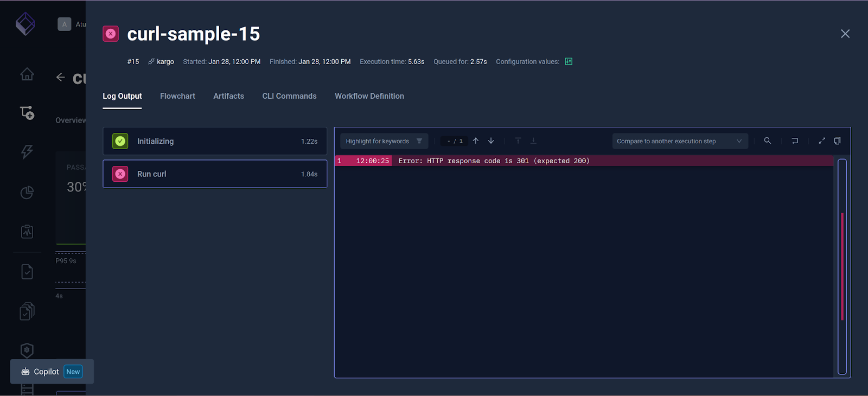This screenshot has width=868, height=396.
Task: Switch to CLI Commands tab
Action: coord(289,96)
